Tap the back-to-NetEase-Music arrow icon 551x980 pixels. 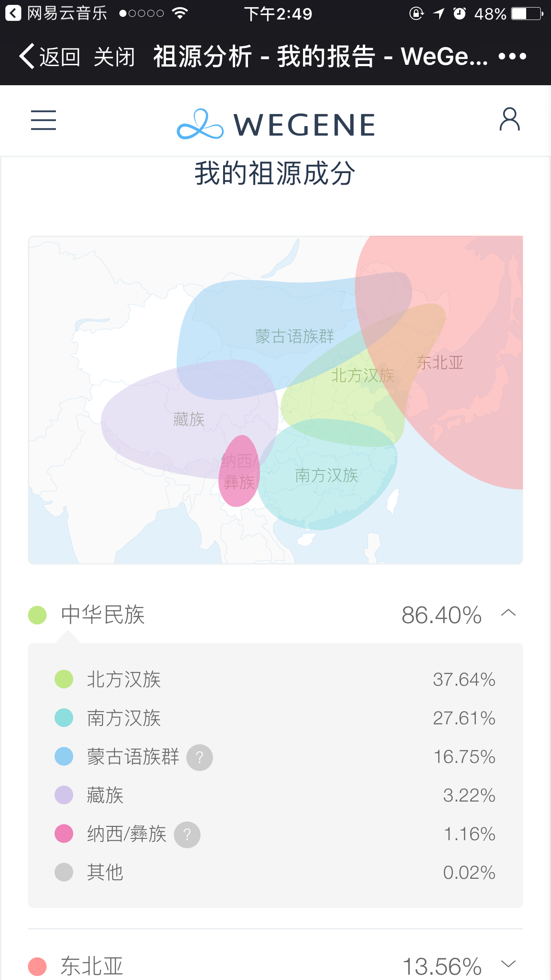13,13
